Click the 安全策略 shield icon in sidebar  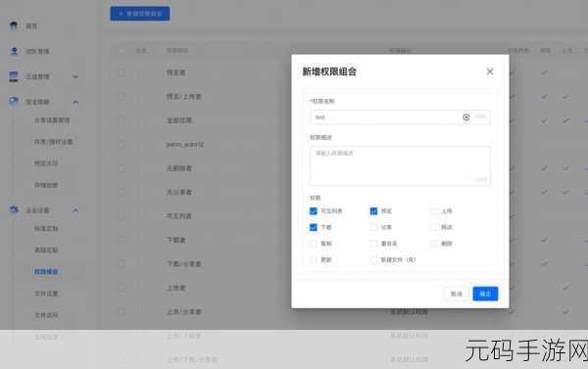pos(14,101)
